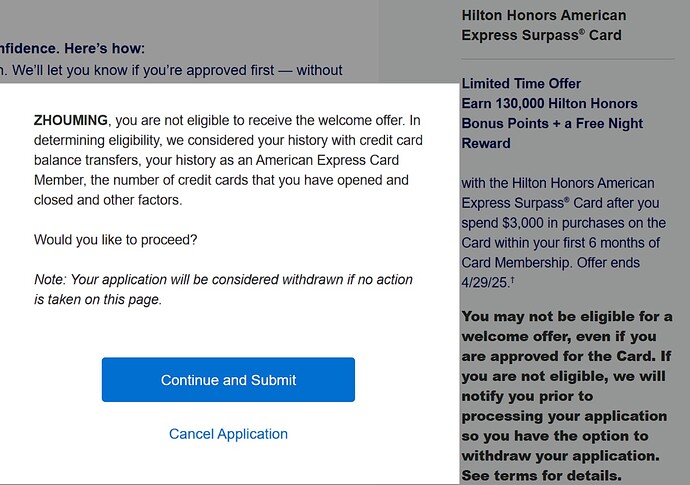This screenshot has height=485, width=690.
Task: Click the Cancel Application link
Action: [x=228, y=434]
